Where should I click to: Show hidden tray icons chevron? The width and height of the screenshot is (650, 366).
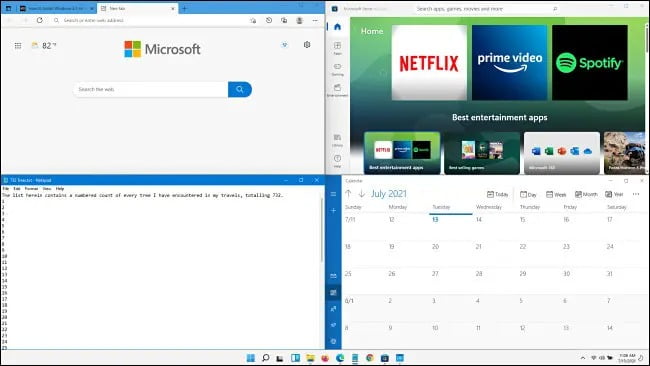[x=583, y=358]
